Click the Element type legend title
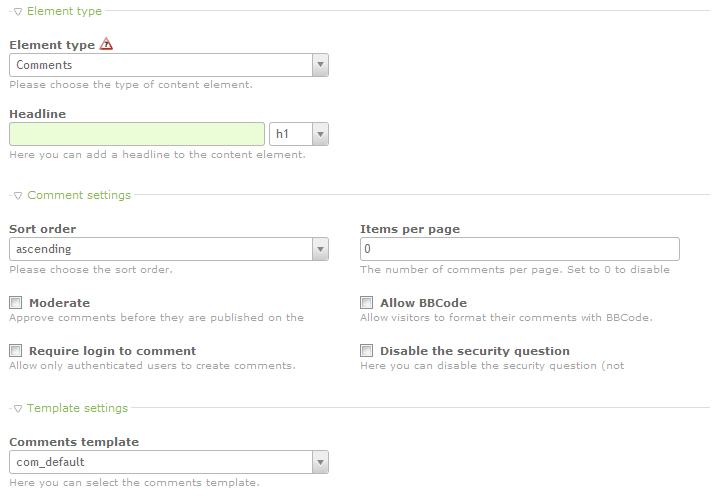 click(65, 11)
